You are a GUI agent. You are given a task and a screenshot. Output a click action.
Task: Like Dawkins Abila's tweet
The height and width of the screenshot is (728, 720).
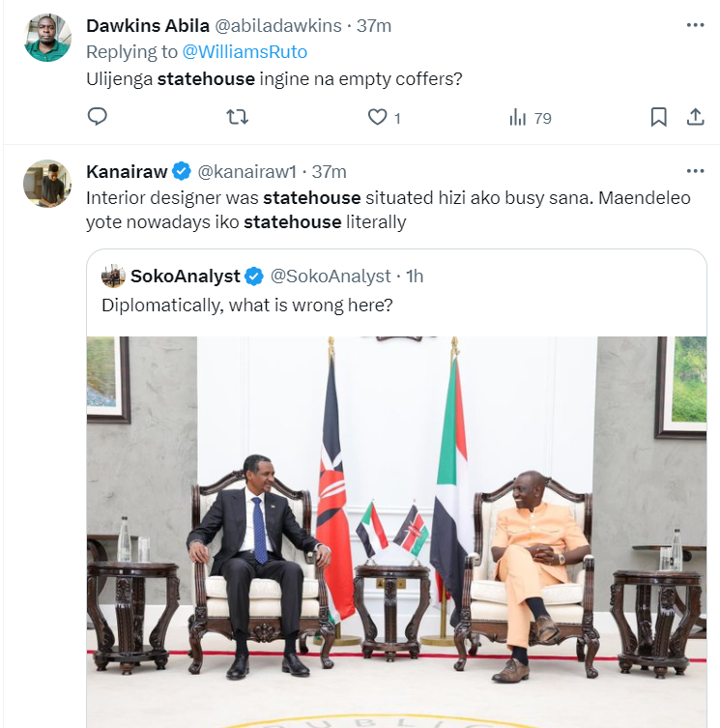(x=378, y=117)
